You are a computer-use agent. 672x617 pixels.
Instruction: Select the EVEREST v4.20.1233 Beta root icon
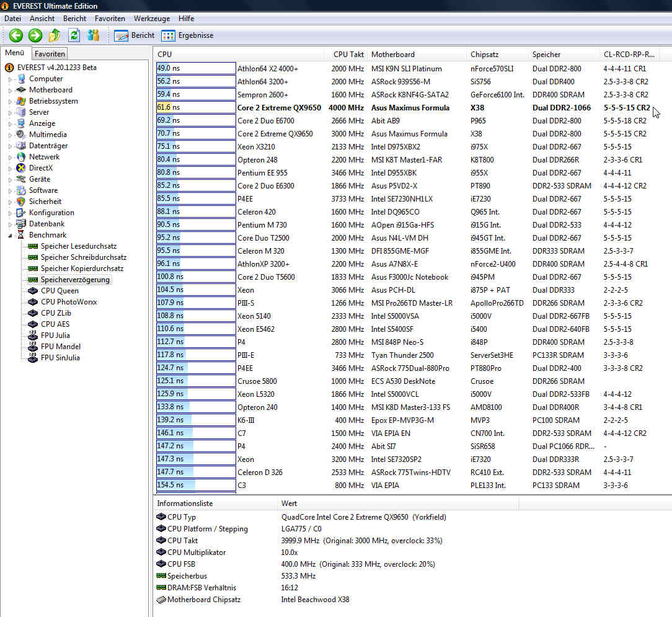tap(9, 68)
